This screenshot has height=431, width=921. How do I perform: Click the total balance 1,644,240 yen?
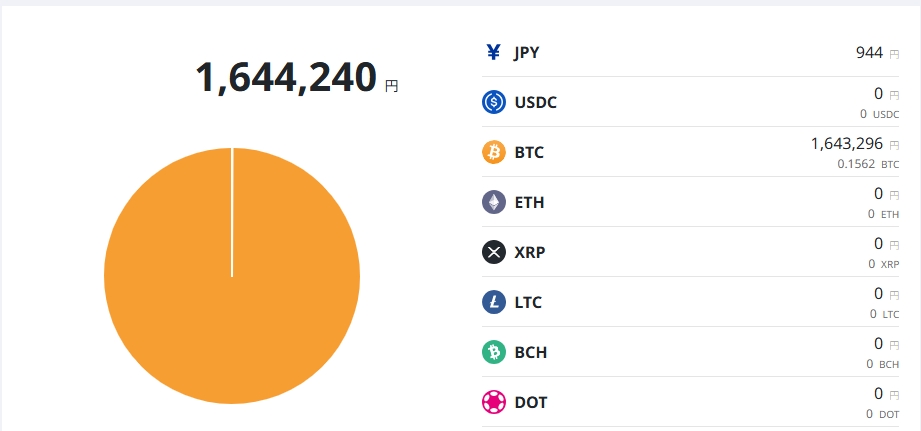pyautogui.click(x=286, y=78)
